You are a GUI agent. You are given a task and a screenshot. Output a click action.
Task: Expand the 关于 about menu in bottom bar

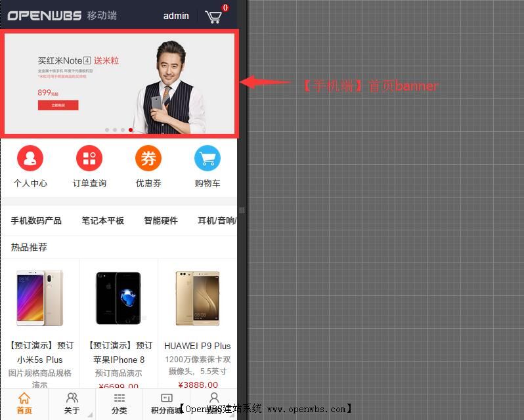pyautogui.click(x=72, y=403)
